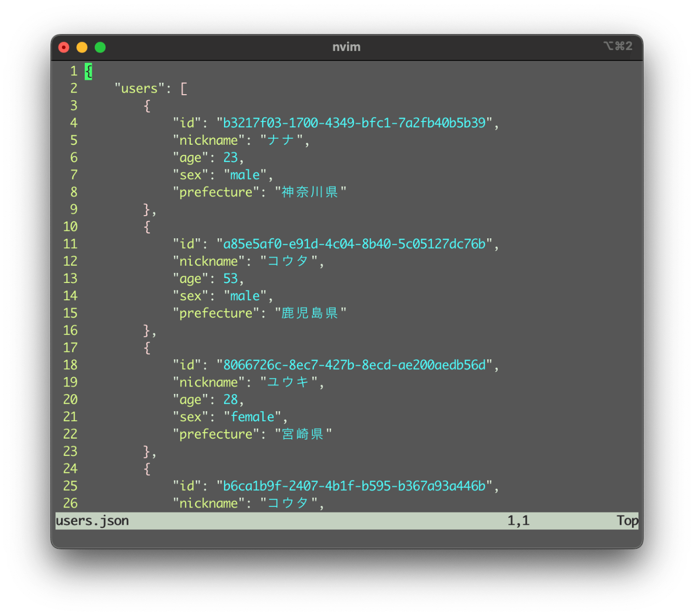Click the "male" value on line 14

(x=245, y=296)
